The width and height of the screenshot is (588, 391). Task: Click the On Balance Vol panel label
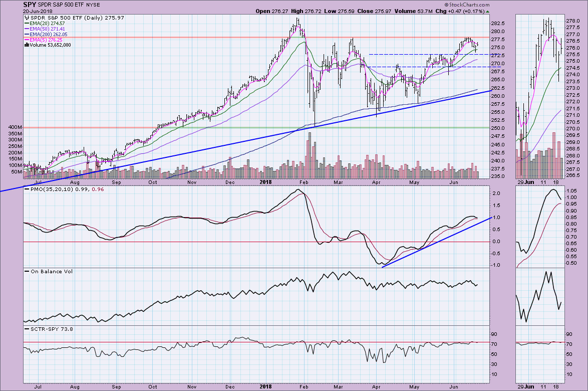coord(52,271)
